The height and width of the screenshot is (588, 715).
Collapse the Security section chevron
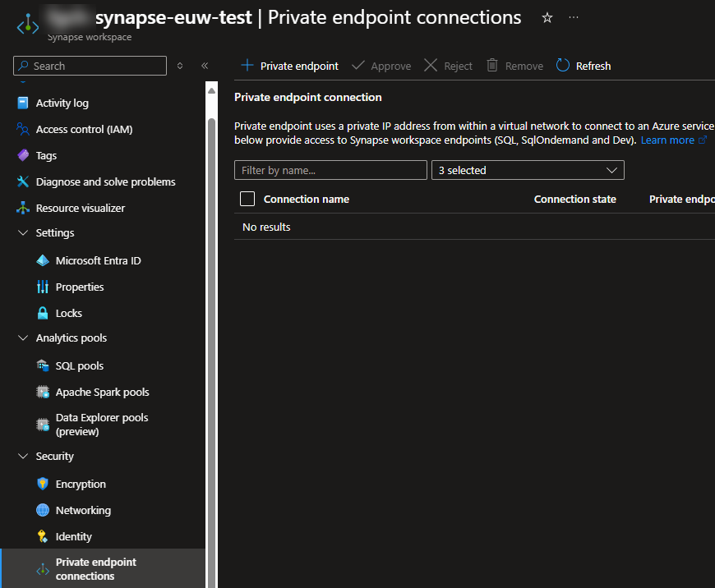click(x=23, y=456)
